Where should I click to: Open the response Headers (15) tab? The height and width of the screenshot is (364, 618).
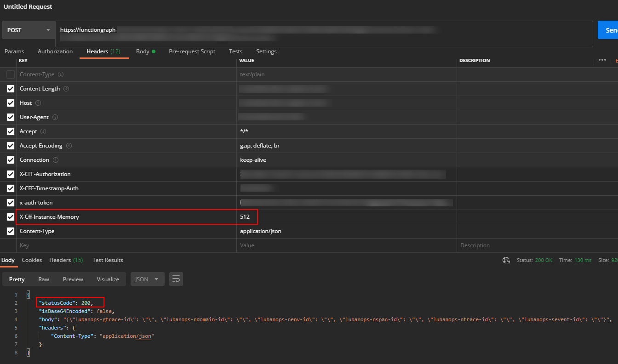66,260
